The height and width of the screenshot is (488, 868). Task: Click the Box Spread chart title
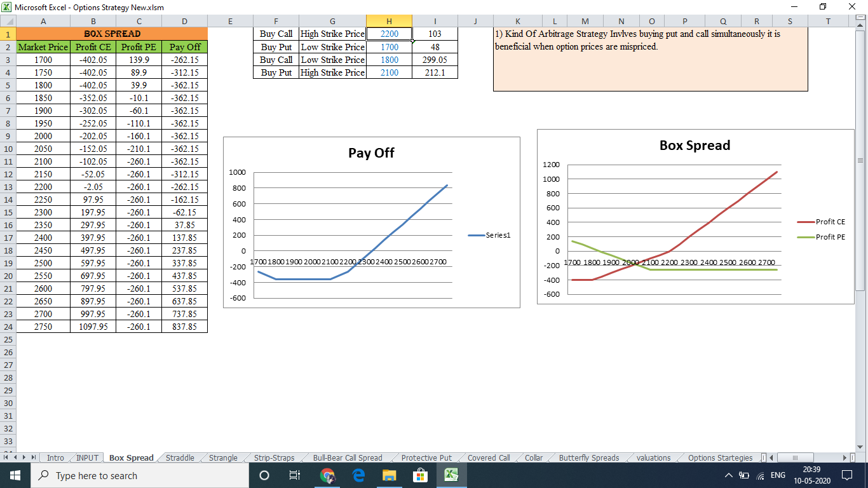click(695, 145)
